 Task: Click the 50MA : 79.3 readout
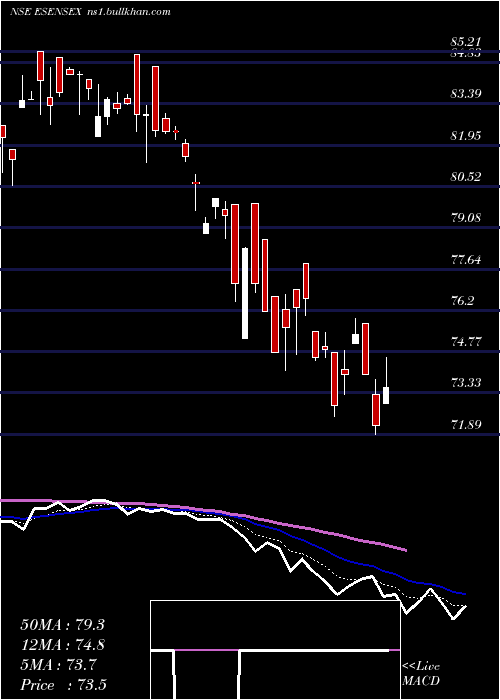pos(62,625)
